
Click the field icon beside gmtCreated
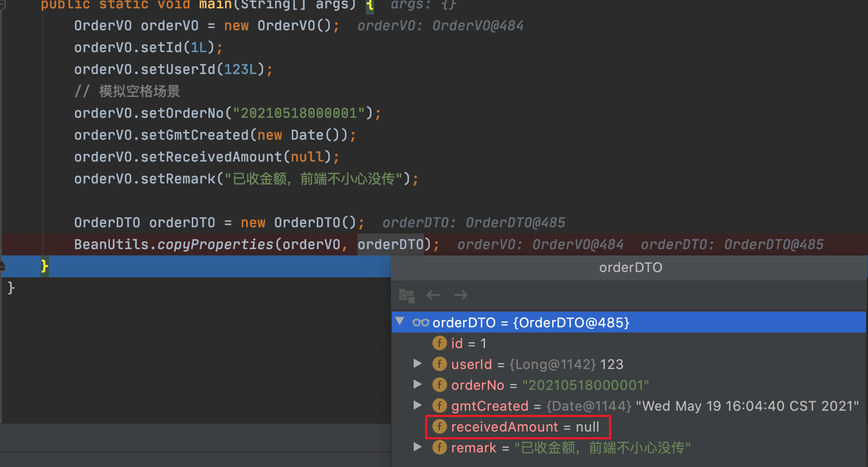(x=440, y=405)
